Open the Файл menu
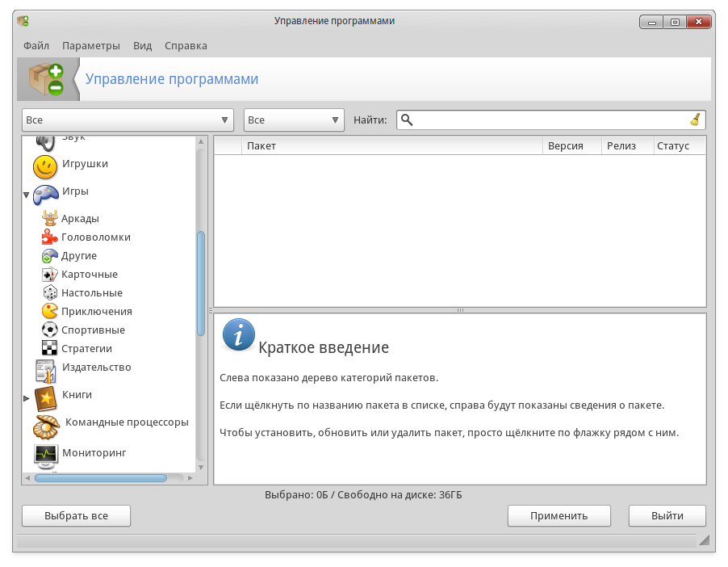Screen dimensions: 728x567 click(x=36, y=45)
